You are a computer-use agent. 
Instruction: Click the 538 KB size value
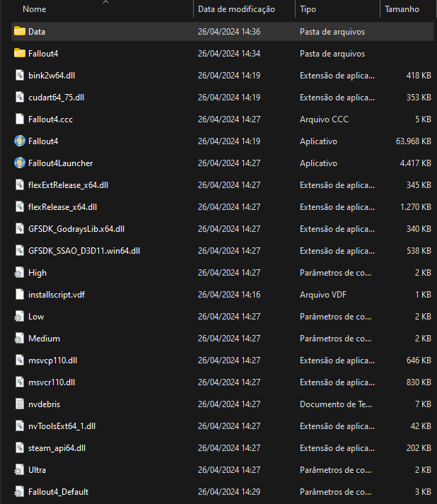[x=419, y=251]
